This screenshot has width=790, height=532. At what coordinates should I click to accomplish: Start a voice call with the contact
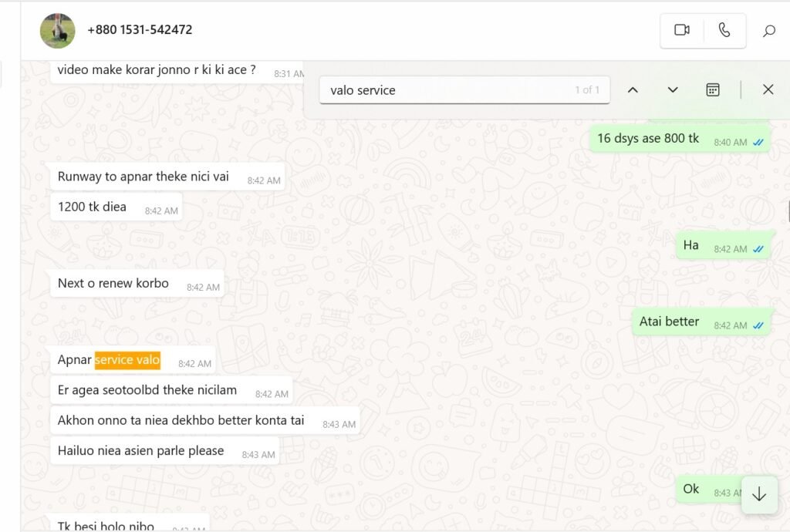coord(724,30)
